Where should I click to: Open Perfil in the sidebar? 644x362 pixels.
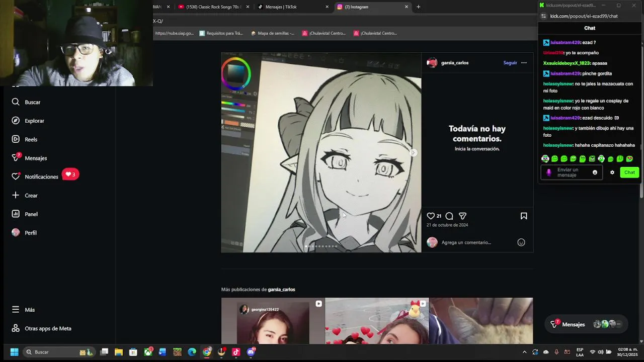point(24,233)
